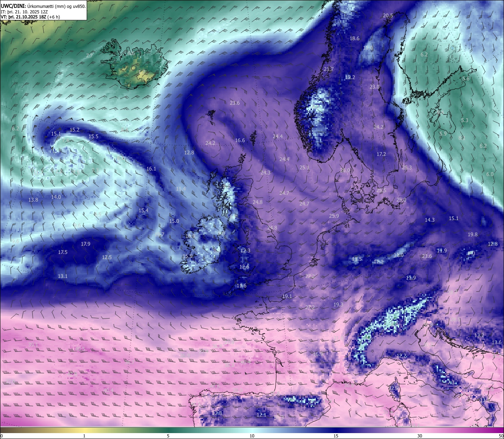Viewport: 504px width, 439px height.
Task: Click the map value 6.0
Action: pos(490,174)
